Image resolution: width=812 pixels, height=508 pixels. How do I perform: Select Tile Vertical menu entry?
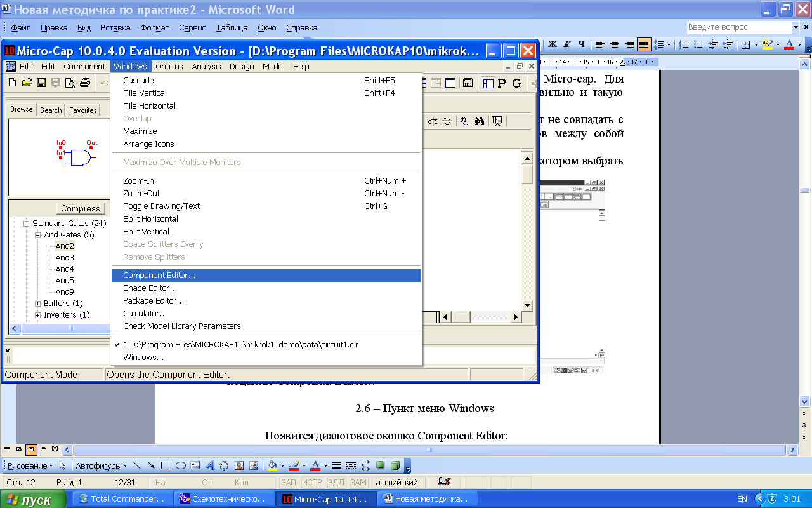(x=266, y=93)
